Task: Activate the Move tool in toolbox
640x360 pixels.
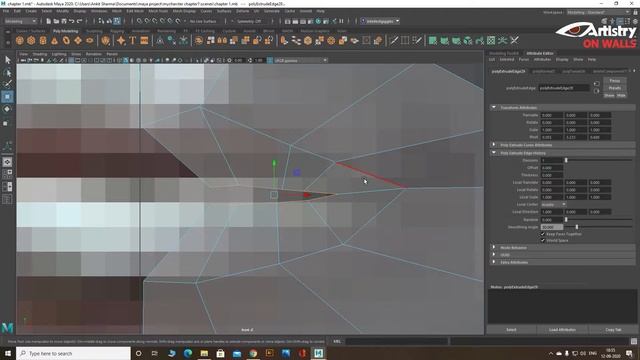Action: [x=7, y=97]
